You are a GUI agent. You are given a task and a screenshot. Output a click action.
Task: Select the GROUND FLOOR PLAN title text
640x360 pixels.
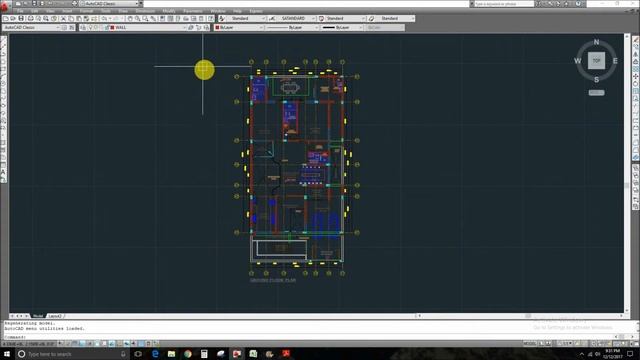(273, 280)
